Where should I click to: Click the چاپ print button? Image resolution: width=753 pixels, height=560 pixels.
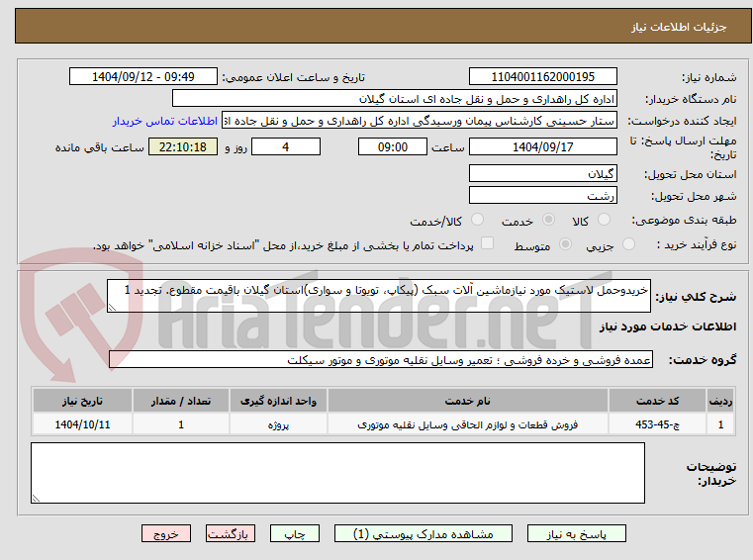point(295,533)
